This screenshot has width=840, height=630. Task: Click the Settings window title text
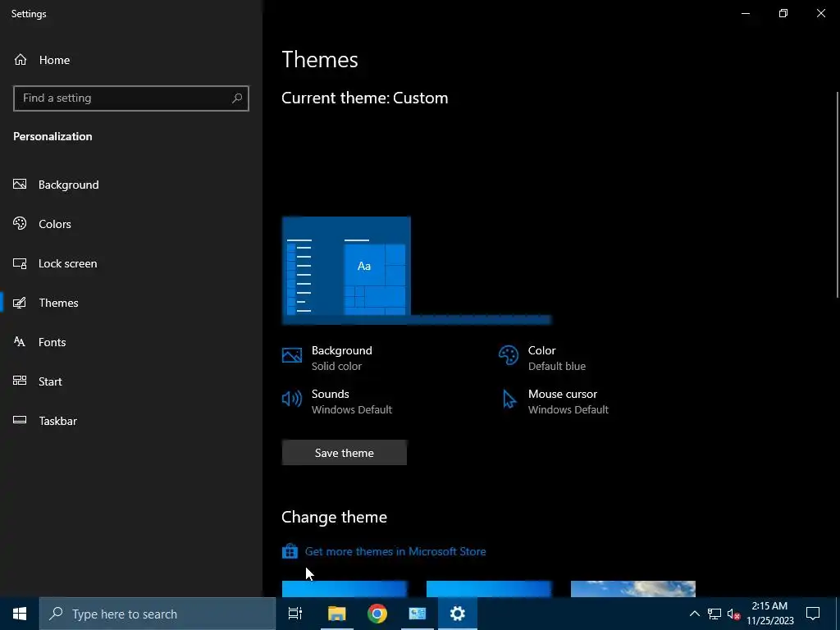click(29, 13)
